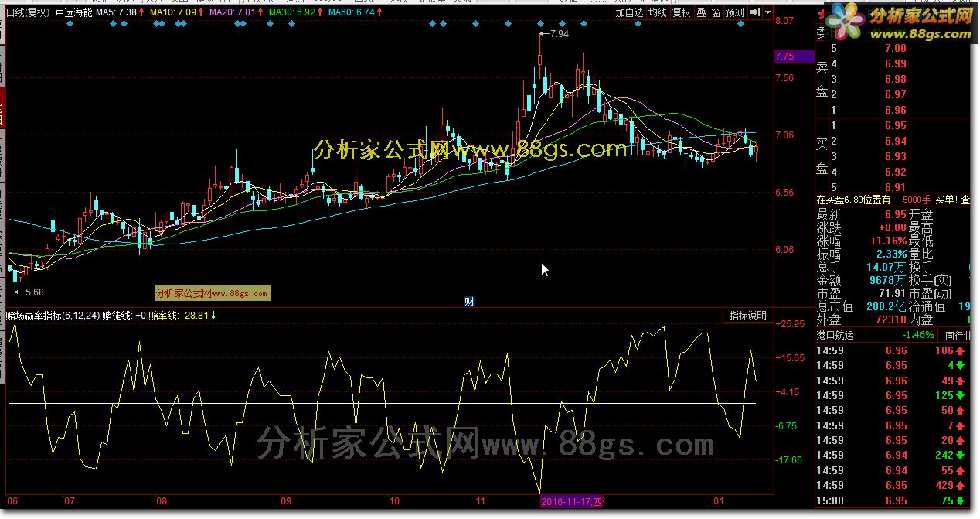Open the 指标说明 indicator description
Viewport: 980px width, 519px height.
click(747, 316)
